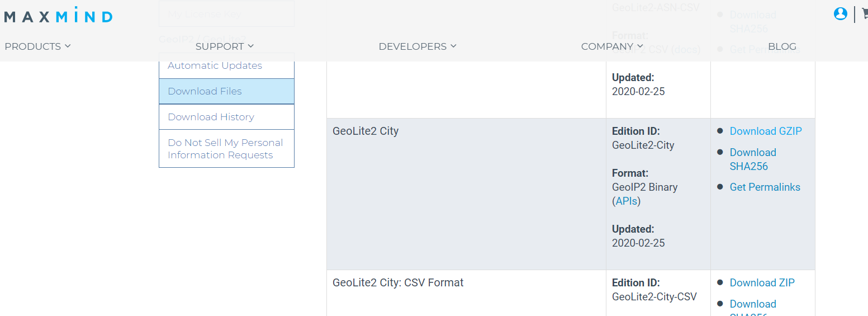The height and width of the screenshot is (316, 868).
Task: Click Download SHA256 for GeoLite2 City
Action: tap(753, 159)
